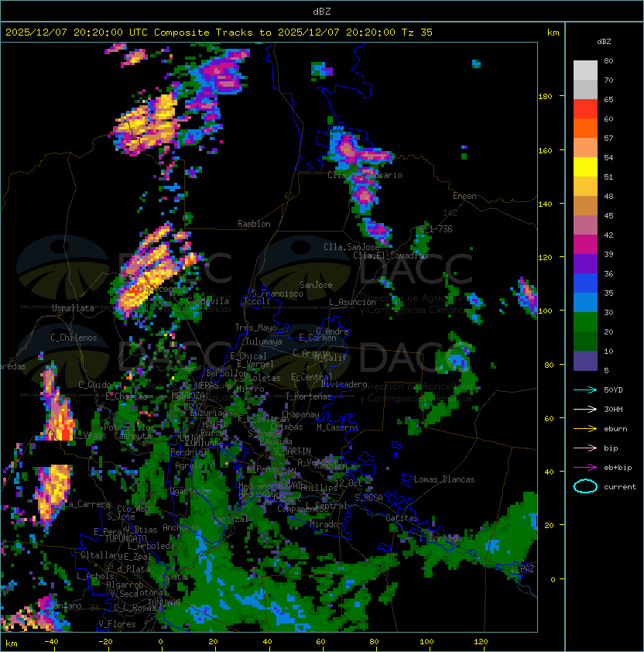Click the 'Tulumaya' map label
This screenshot has height=652, width=644.
pos(264,341)
